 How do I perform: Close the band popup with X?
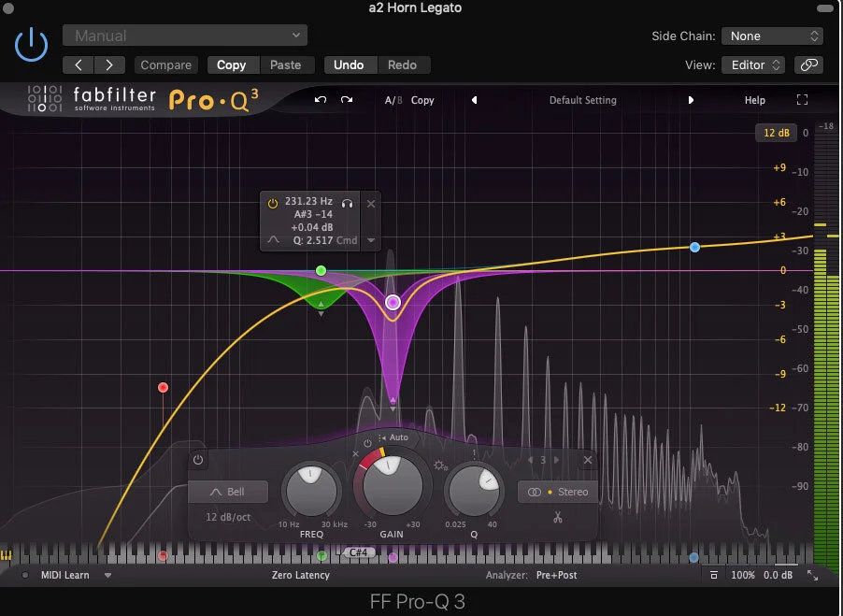tap(371, 204)
